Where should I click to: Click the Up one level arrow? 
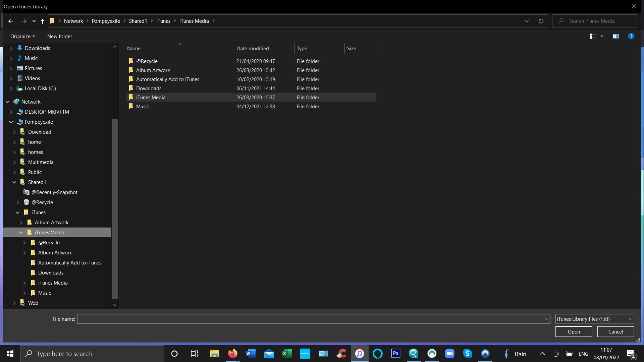click(42, 21)
